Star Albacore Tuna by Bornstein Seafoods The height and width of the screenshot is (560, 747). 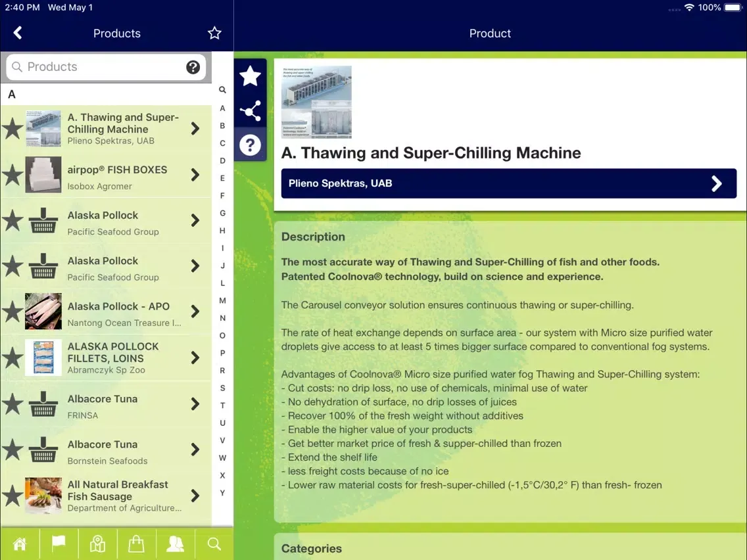[12, 450]
